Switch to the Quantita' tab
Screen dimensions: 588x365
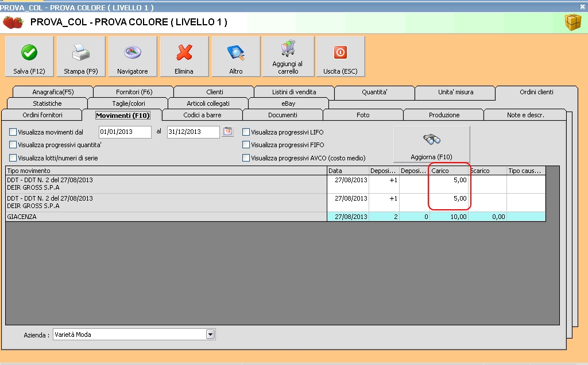(374, 92)
